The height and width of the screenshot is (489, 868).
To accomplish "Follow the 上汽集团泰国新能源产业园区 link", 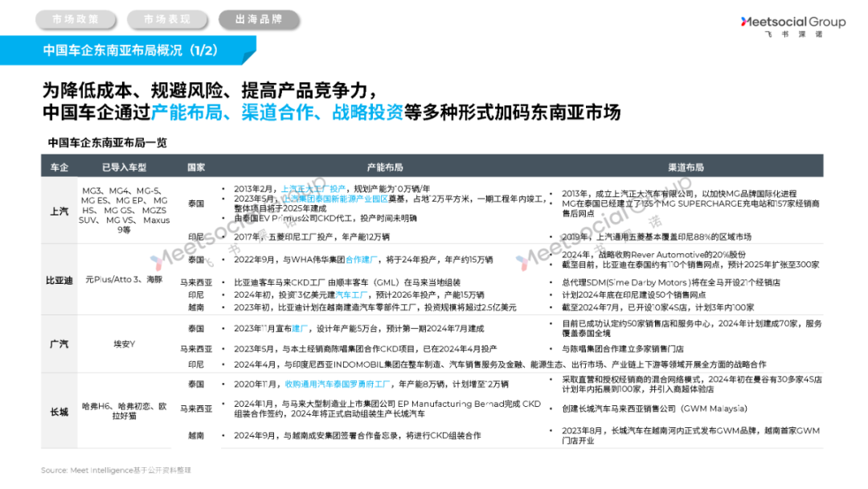I will pyautogui.click(x=335, y=199).
